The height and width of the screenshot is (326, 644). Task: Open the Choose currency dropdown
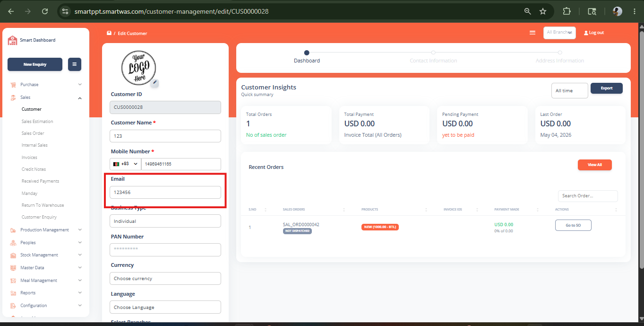pyautogui.click(x=165, y=278)
